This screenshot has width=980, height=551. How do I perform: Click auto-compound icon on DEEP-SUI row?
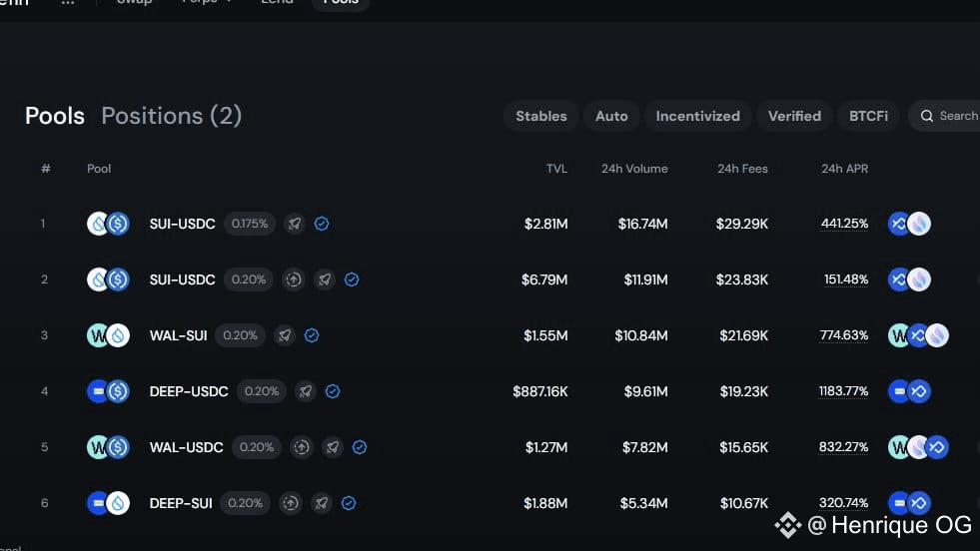290,503
